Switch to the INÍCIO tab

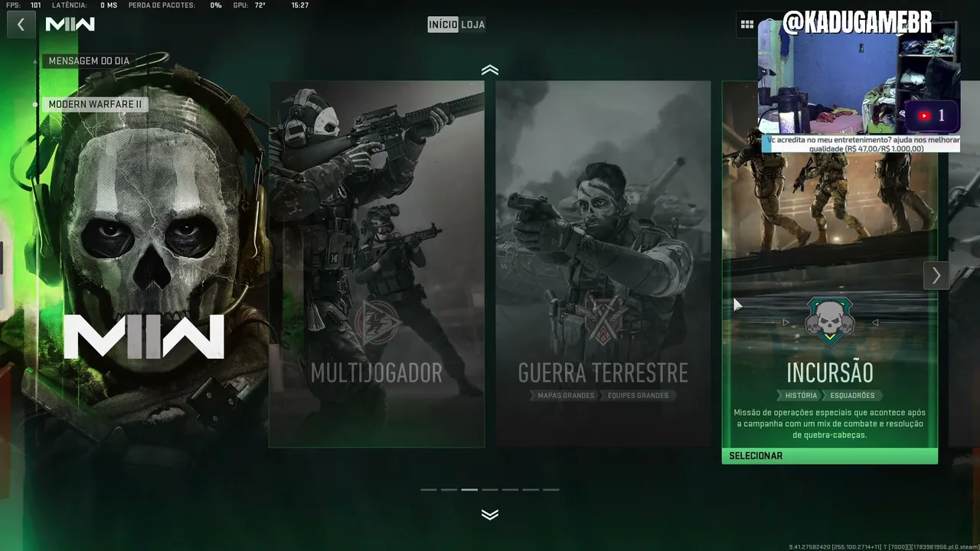click(443, 24)
